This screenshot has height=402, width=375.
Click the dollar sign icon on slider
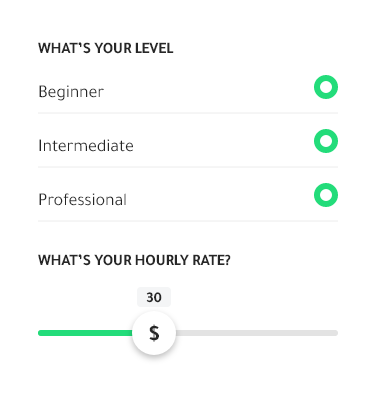tap(154, 333)
